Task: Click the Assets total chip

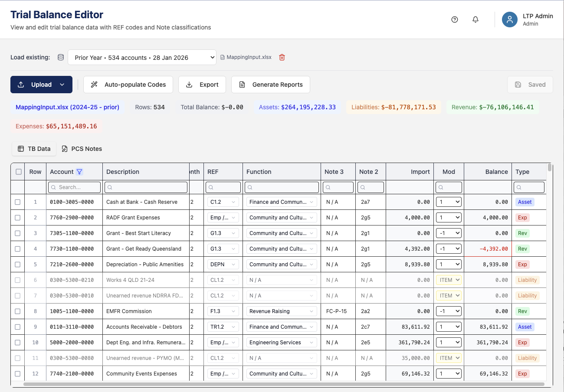Action: point(297,107)
